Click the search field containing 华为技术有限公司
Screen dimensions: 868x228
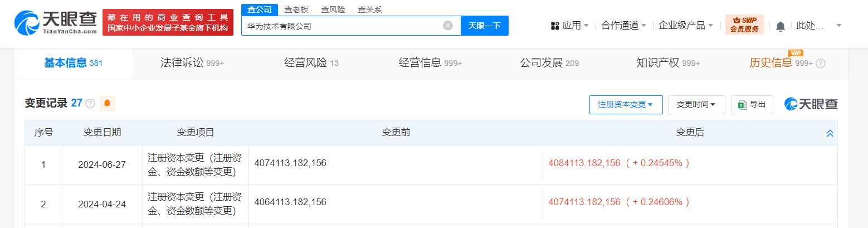340,26
